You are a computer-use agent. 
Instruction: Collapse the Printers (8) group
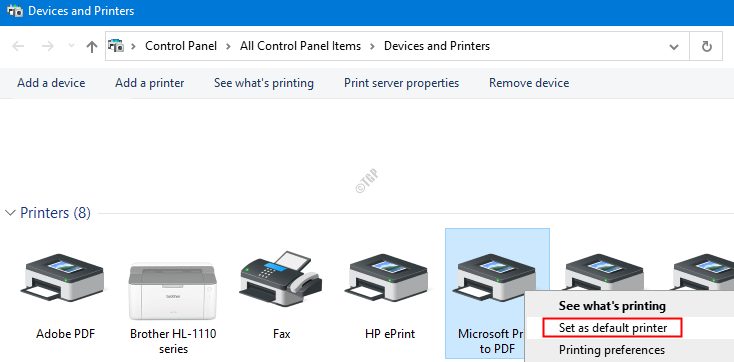10,213
